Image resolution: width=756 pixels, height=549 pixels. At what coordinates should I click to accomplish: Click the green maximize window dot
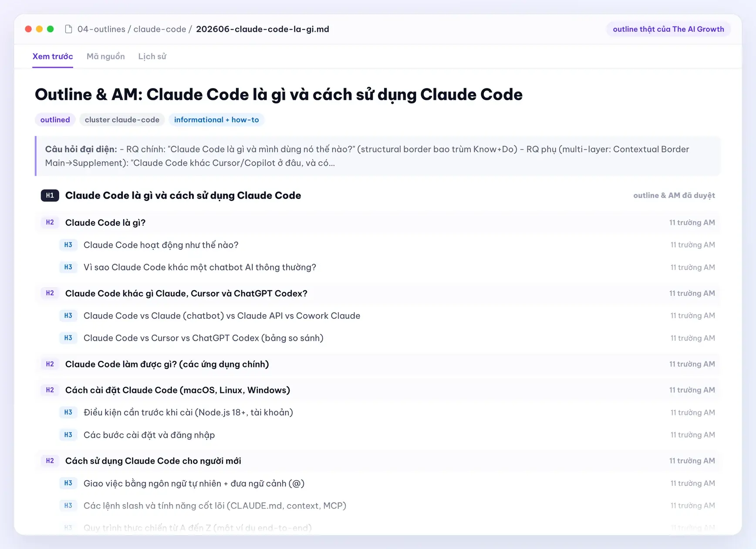50,29
